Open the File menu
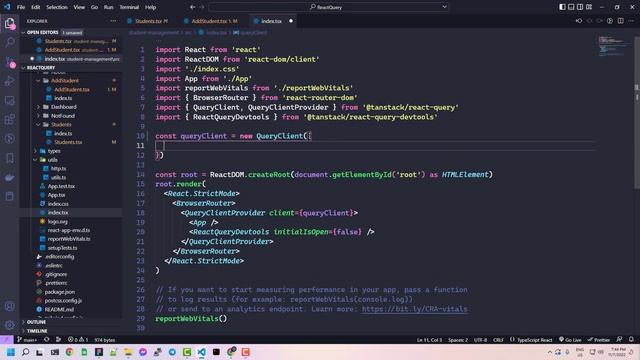 click(x=21, y=7)
